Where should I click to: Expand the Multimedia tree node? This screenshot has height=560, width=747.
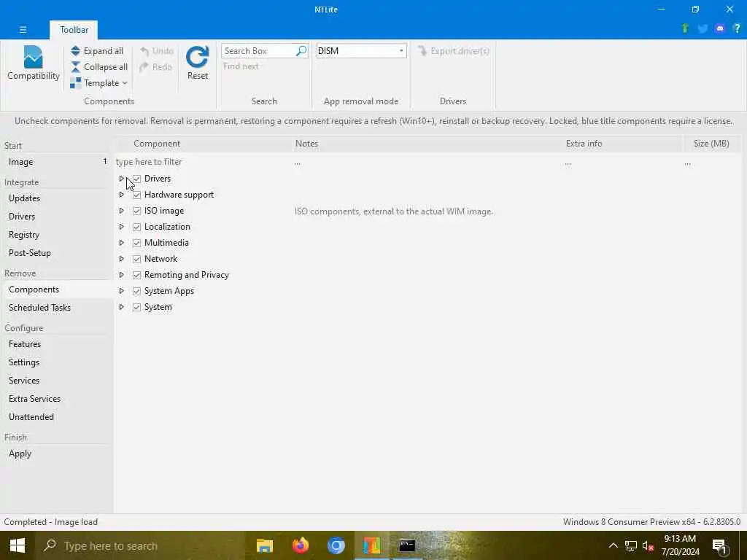coord(122,243)
